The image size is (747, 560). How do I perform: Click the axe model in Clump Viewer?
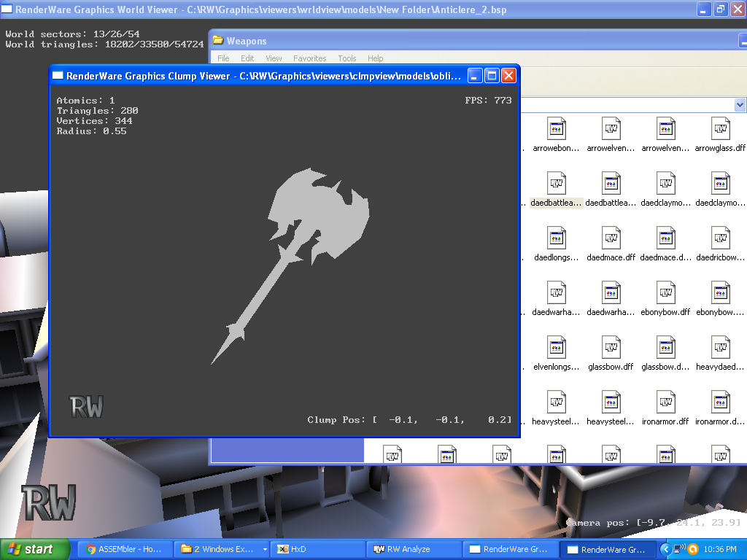click(x=290, y=265)
